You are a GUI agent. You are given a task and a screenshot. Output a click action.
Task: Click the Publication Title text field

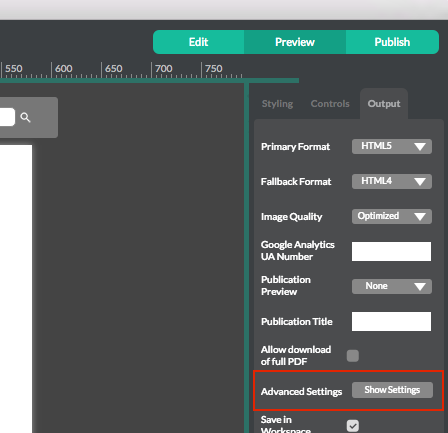(x=391, y=321)
